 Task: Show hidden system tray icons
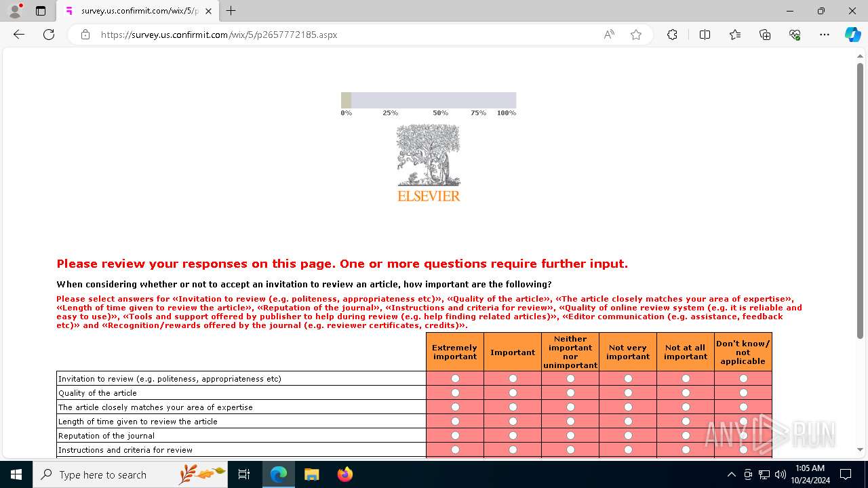(x=731, y=474)
